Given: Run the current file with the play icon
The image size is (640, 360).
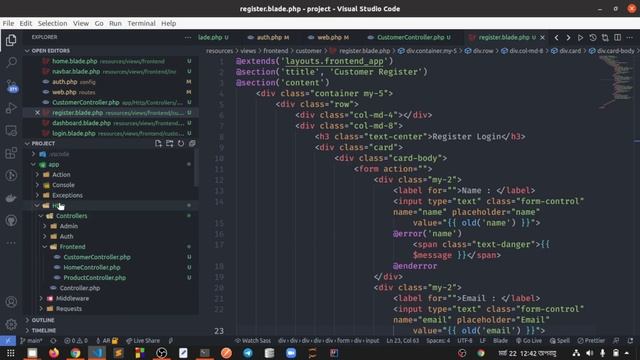Looking at the screenshot, I should pos(580,38).
